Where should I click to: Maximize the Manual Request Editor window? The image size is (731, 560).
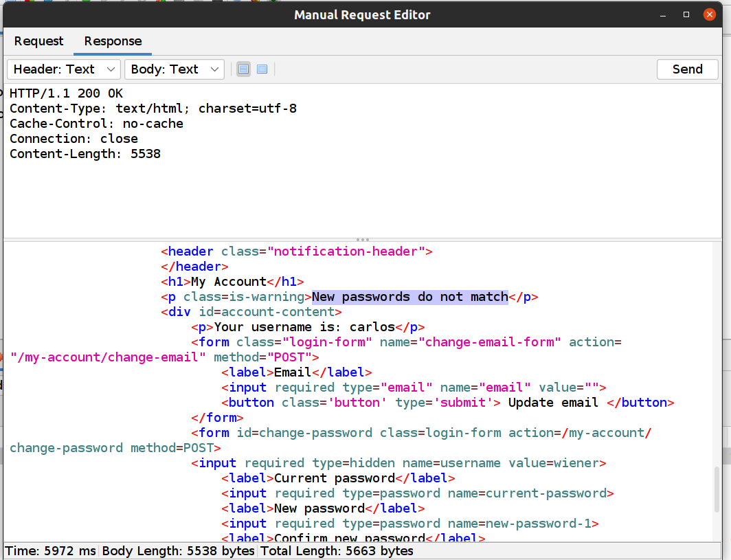pos(686,14)
